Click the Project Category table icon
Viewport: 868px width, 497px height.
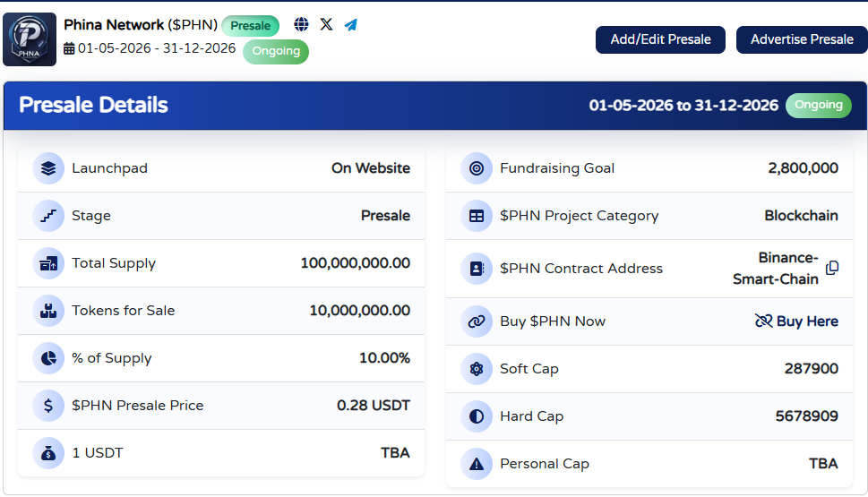[x=476, y=216]
